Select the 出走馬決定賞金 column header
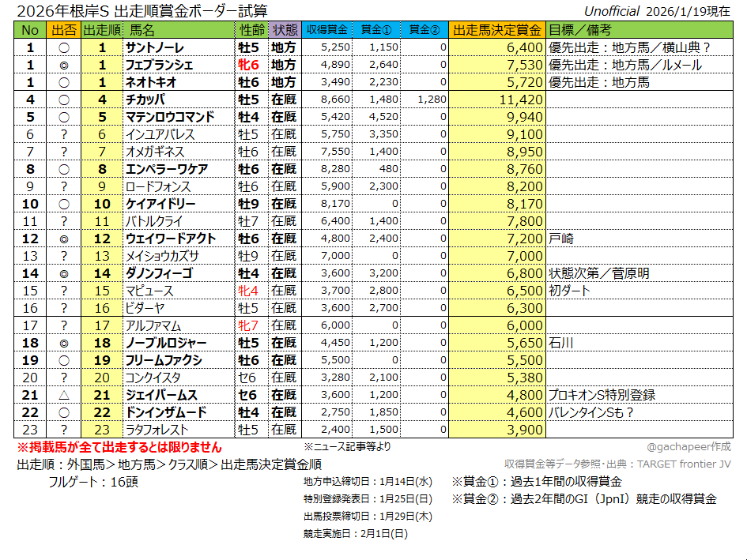Screen dimensions: 747x560 [x=497, y=30]
